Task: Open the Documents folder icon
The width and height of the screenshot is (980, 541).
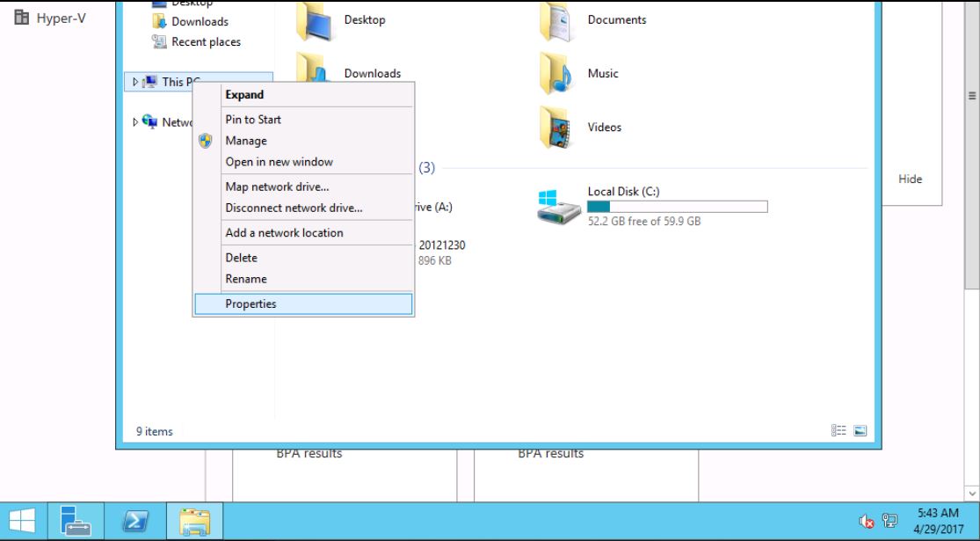Action: coord(556,21)
